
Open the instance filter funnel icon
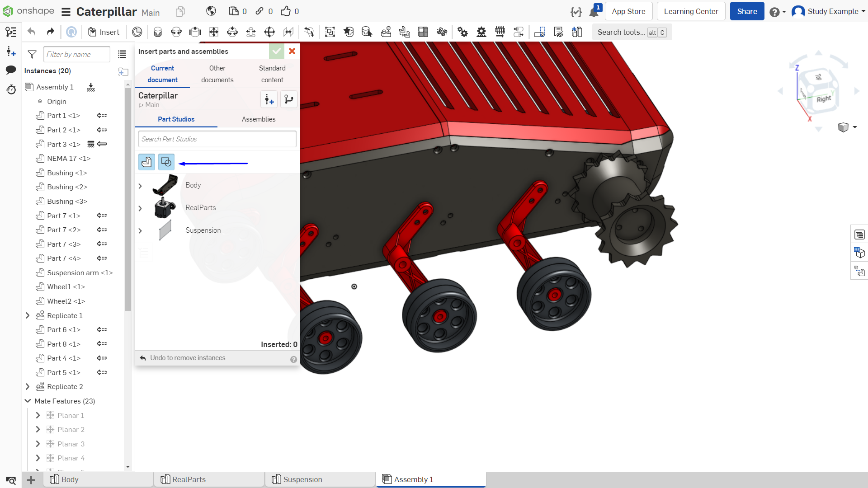tap(32, 54)
